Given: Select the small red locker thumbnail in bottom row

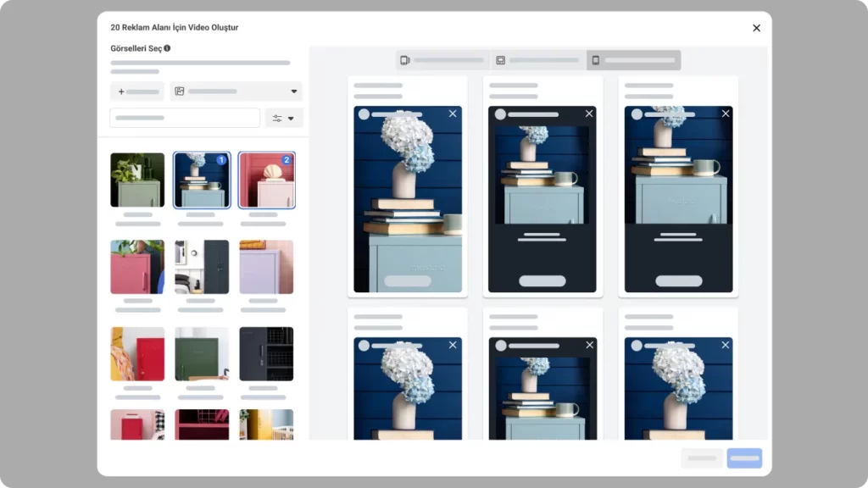Looking at the screenshot, I should pyautogui.click(x=137, y=424).
